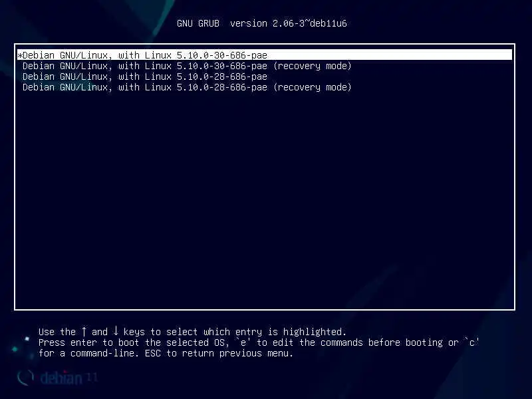Click "Press enter to boot" help text
Screen dimensions: 532x399
88,342
